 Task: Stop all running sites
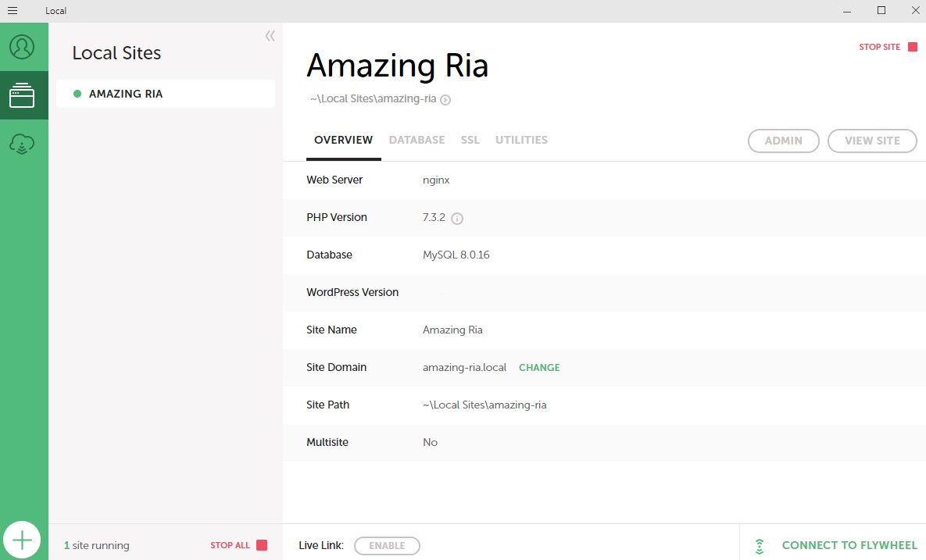click(x=231, y=545)
